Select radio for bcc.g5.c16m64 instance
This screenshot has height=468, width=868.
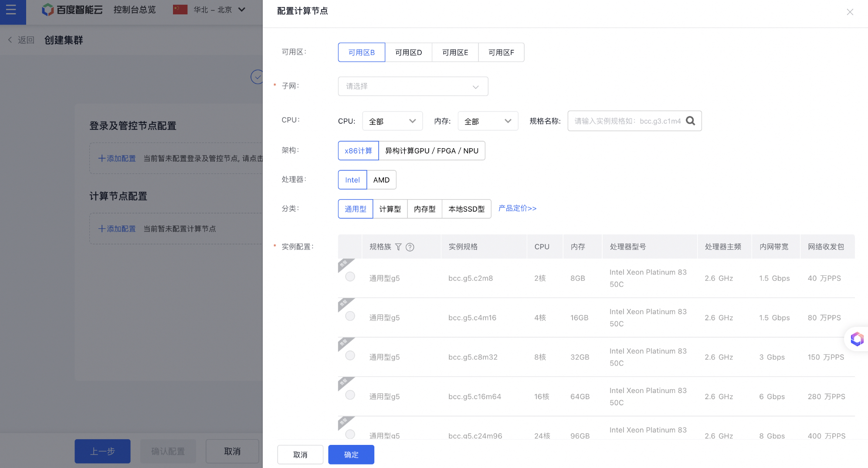point(350,395)
